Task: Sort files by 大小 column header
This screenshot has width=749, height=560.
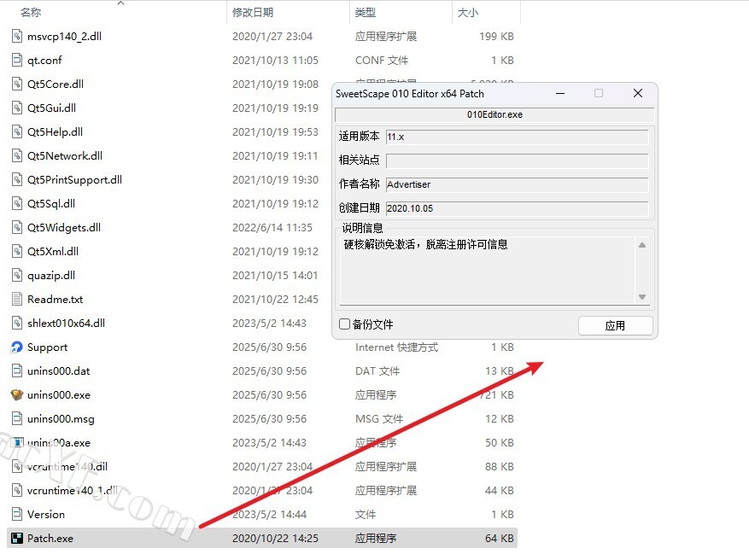Action: tap(468, 13)
